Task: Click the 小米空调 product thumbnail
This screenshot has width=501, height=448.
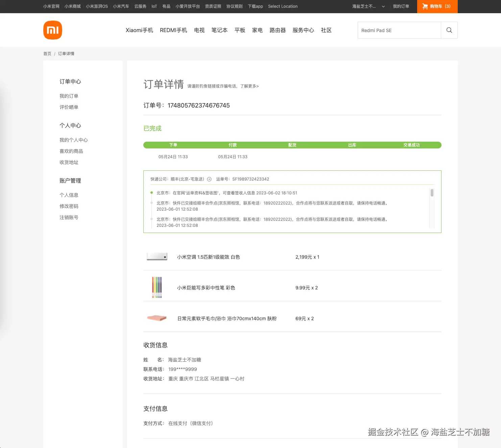Action: tap(157, 257)
